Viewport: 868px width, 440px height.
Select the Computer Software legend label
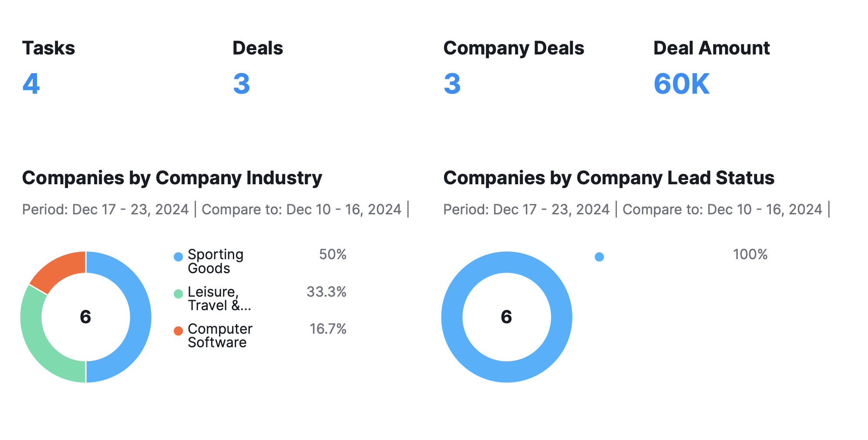click(220, 335)
